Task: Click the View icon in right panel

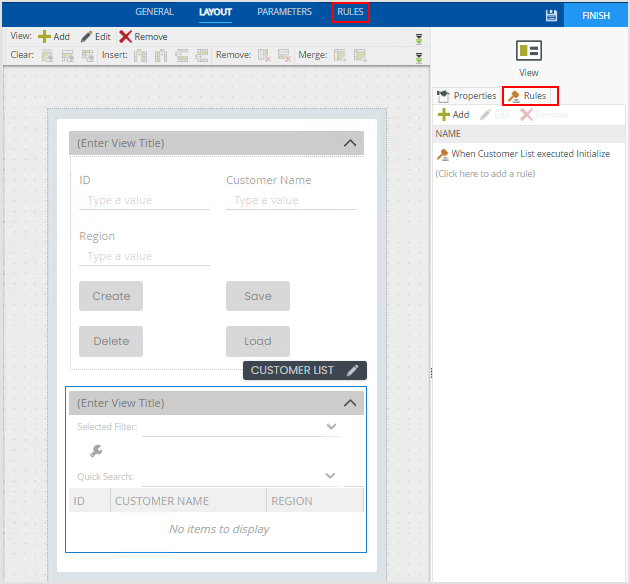Action: (x=529, y=51)
